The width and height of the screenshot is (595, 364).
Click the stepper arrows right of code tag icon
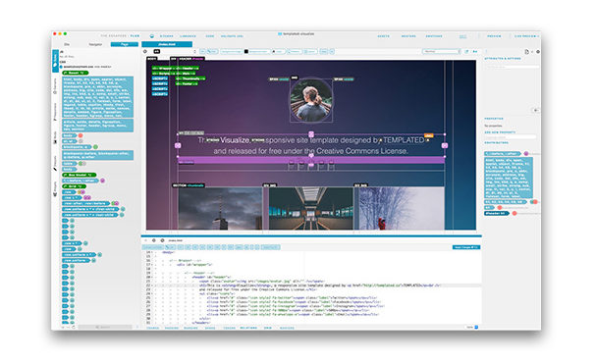click(x=195, y=51)
